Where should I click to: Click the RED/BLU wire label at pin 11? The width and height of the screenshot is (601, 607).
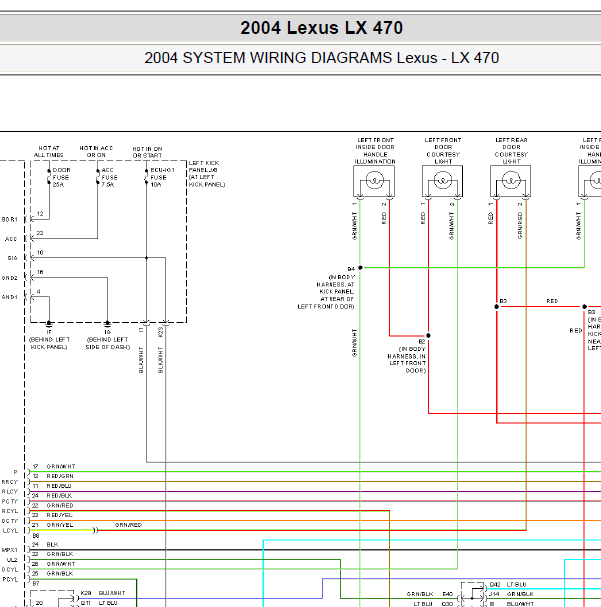pos(59,486)
